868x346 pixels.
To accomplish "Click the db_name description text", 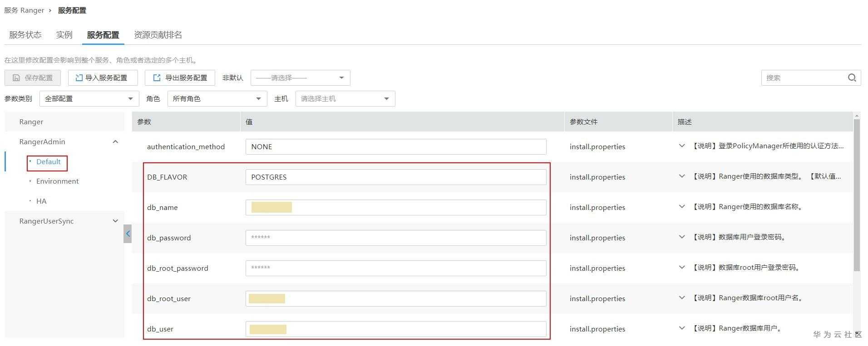I will (747, 207).
